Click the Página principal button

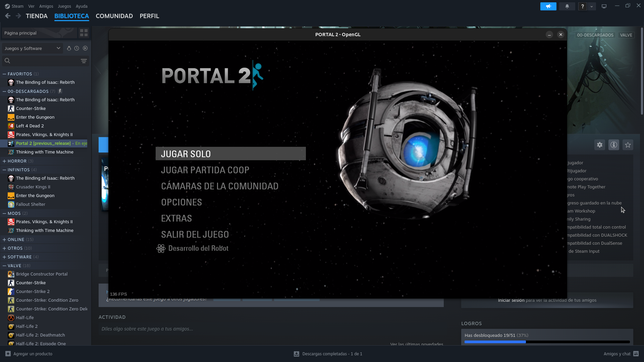39,33
